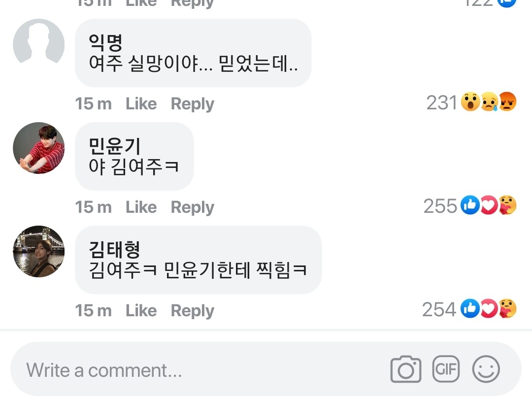Viewport: 532px width, 399px height.
Task: Open 김태형's profile picture
Action: coord(38,252)
